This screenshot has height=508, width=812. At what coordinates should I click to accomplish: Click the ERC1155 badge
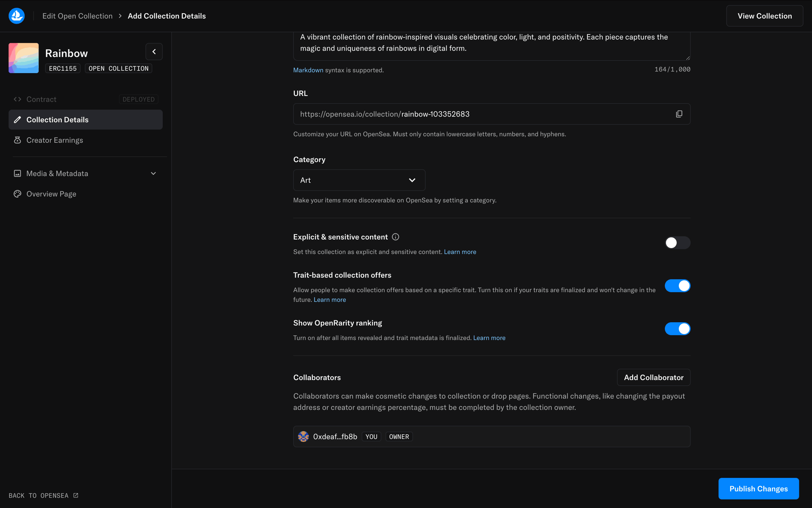63,69
